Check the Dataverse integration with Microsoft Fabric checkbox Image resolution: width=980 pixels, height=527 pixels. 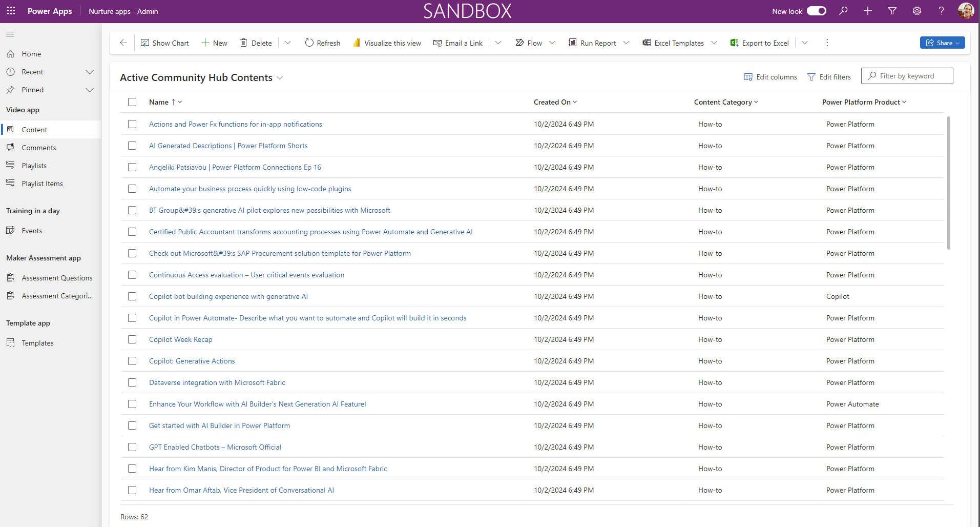tap(132, 382)
